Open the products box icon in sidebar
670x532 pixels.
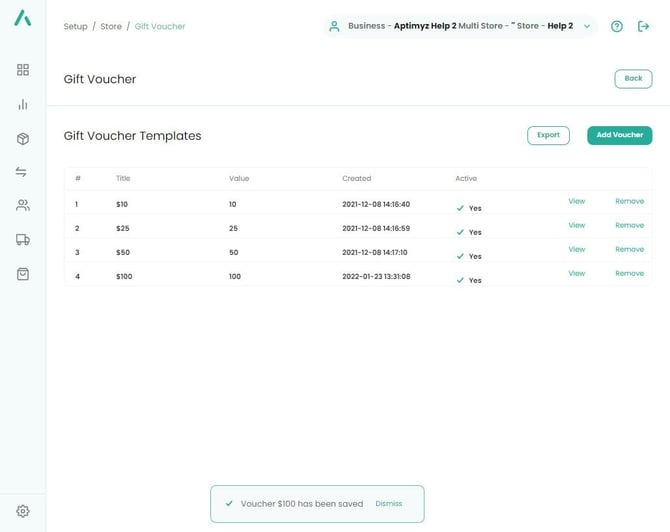22,139
